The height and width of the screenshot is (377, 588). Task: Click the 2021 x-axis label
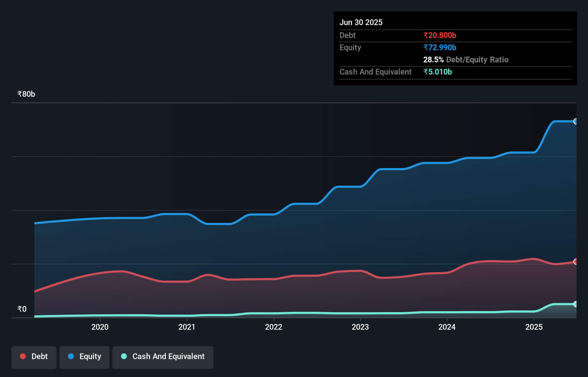click(x=187, y=327)
